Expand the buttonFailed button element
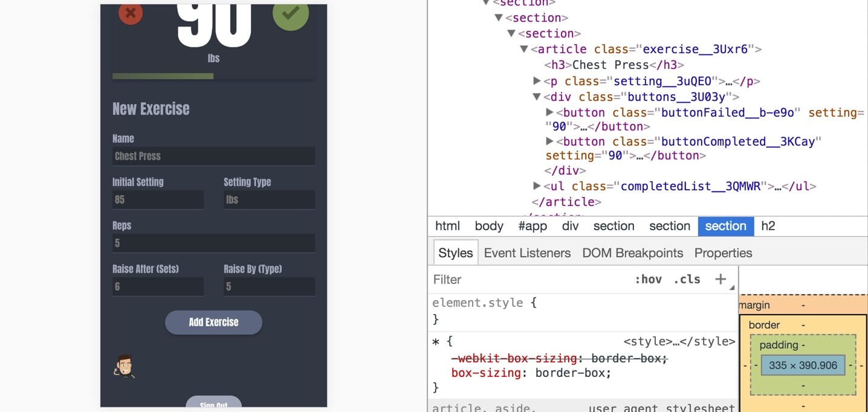868x412 pixels. pyautogui.click(x=549, y=112)
